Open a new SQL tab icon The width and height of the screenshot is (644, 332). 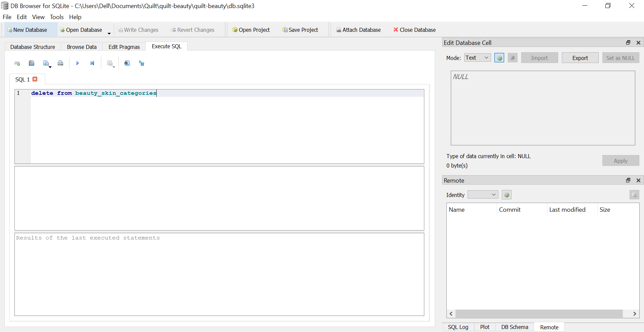[17, 63]
